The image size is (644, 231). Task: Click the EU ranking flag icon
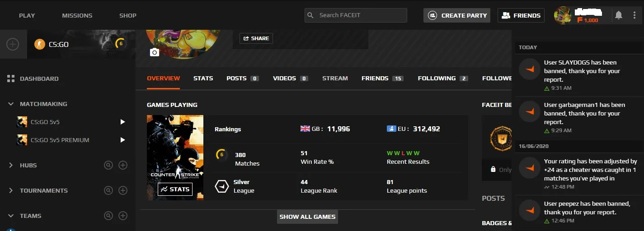click(x=391, y=129)
